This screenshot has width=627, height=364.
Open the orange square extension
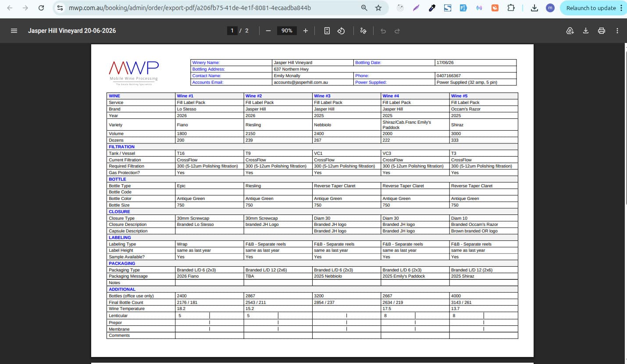click(x=495, y=8)
